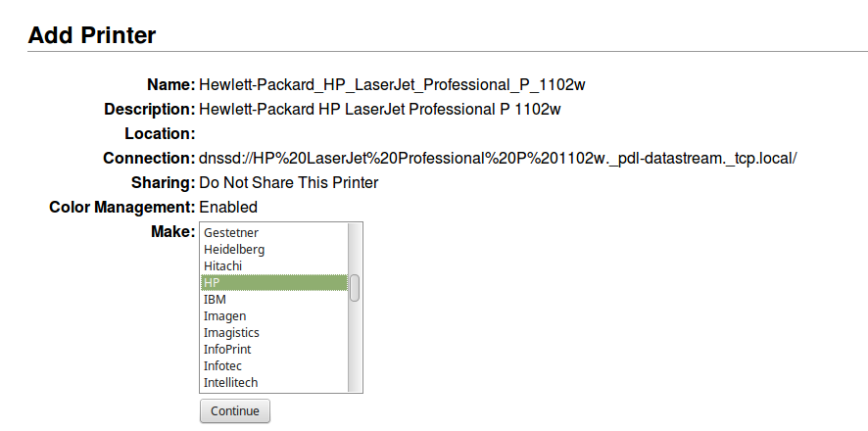Image resolution: width=868 pixels, height=431 pixels.
Task: Pick InfoPrint from the Make list
Action: pyautogui.click(x=274, y=349)
